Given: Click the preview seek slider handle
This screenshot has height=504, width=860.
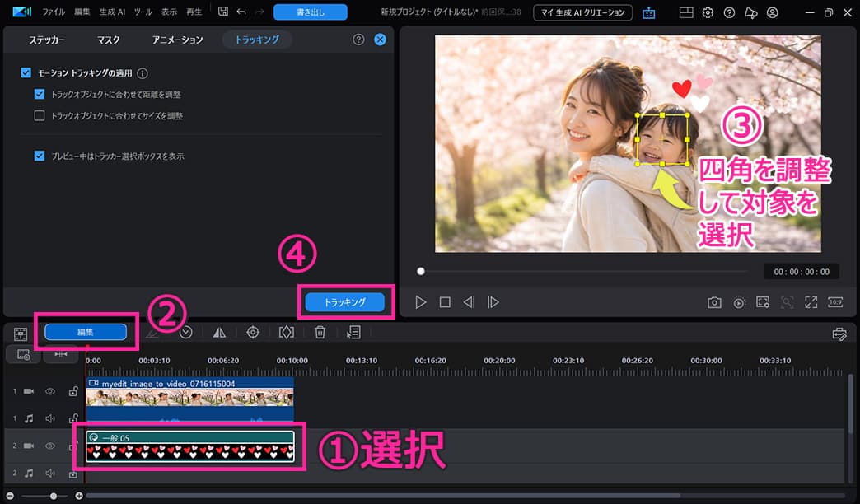Looking at the screenshot, I should tap(421, 271).
